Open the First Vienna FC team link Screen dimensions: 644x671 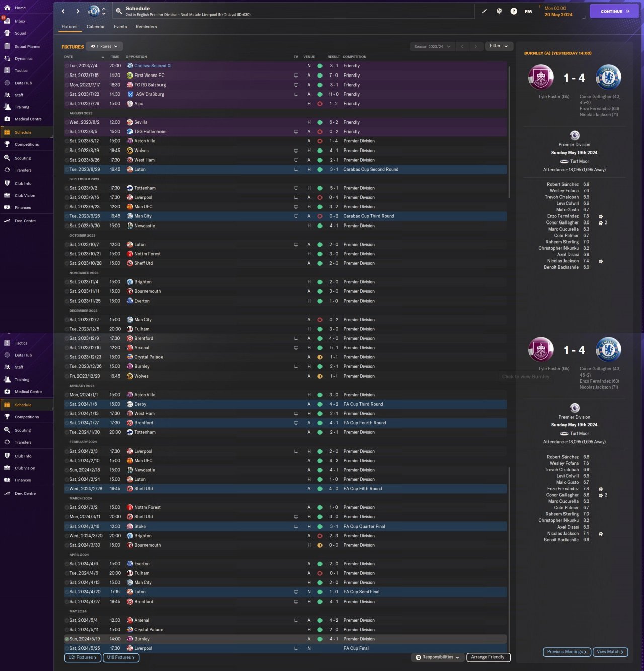pos(149,76)
